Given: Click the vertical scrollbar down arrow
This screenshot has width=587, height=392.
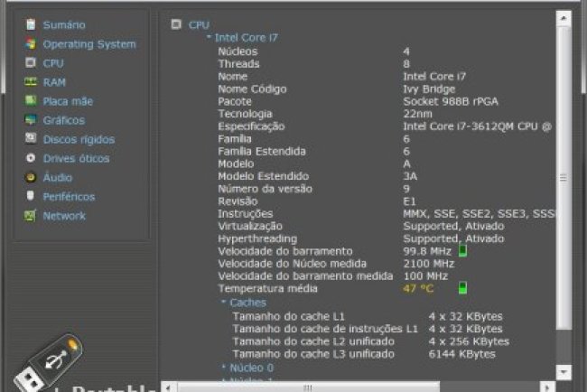Looking at the screenshot, I should [x=564, y=371].
